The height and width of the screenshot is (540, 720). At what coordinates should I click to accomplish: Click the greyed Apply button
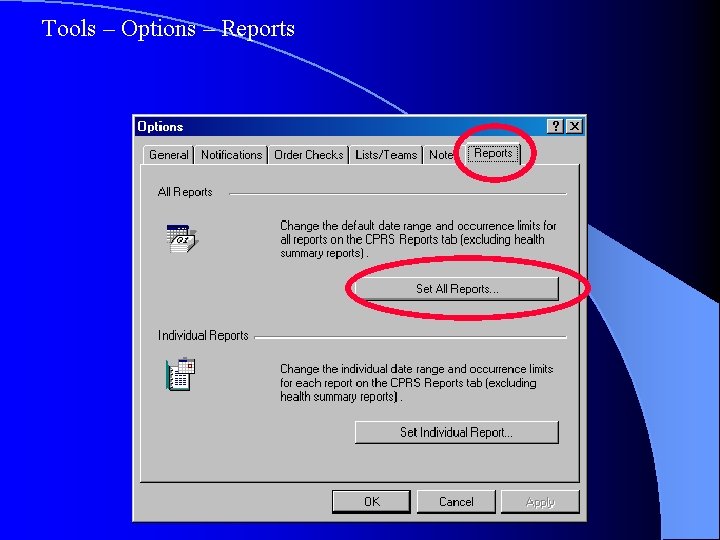click(540, 501)
